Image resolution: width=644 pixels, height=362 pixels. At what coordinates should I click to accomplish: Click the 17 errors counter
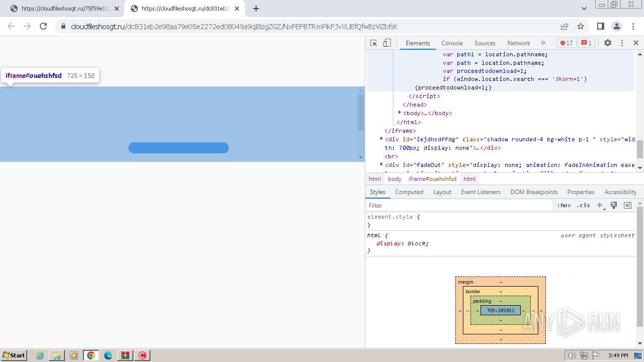click(x=567, y=43)
